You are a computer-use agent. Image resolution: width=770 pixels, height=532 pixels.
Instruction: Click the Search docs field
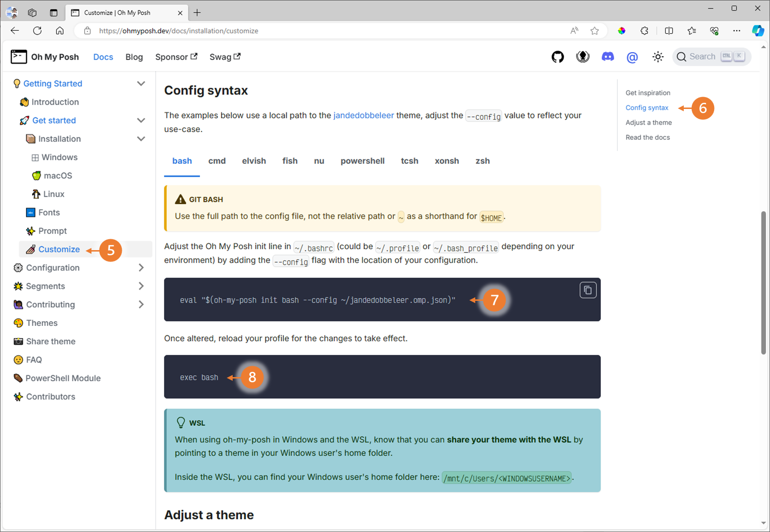711,57
